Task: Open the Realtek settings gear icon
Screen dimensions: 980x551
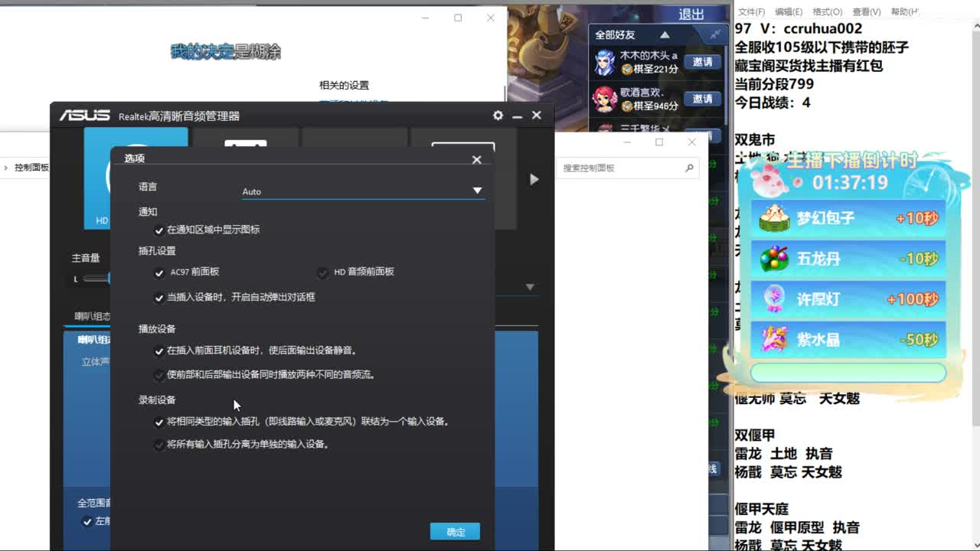Action: point(498,116)
